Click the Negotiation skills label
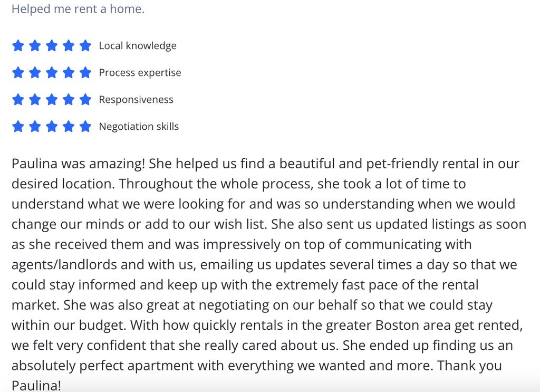This screenshot has height=392, width=540. point(139,127)
